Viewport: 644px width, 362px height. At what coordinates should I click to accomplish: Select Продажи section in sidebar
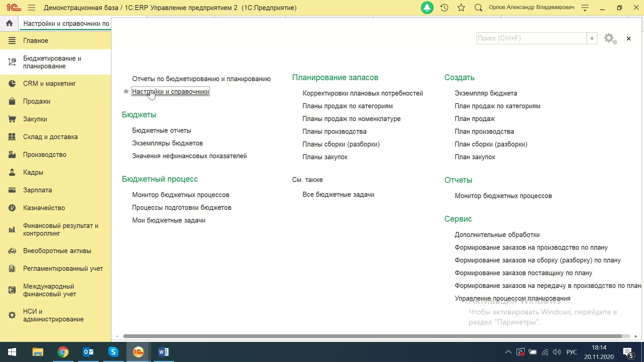click(37, 101)
